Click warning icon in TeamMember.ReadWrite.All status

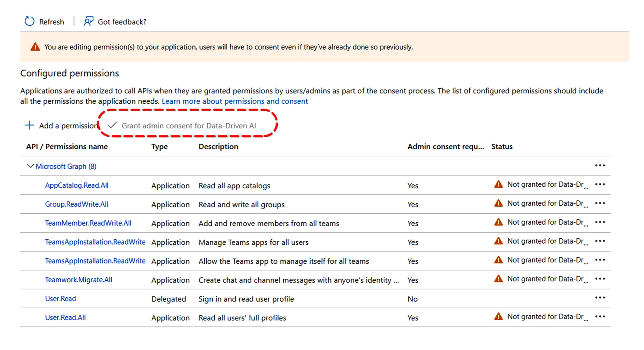pos(499,222)
